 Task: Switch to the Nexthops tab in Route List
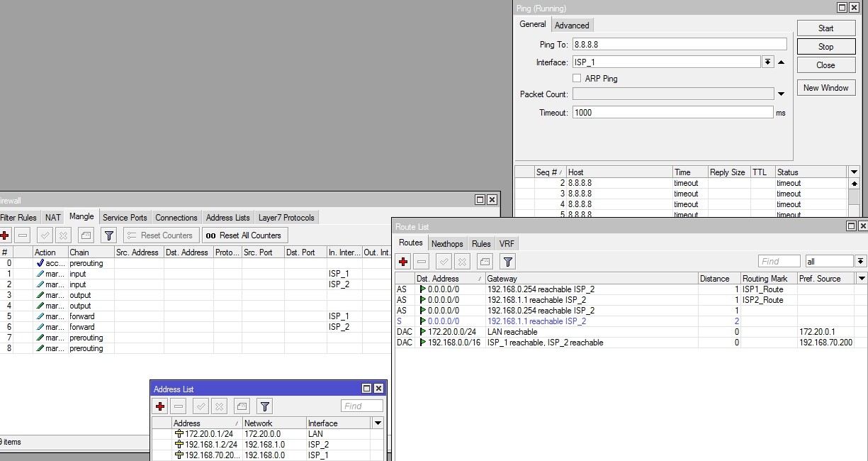[x=447, y=243]
